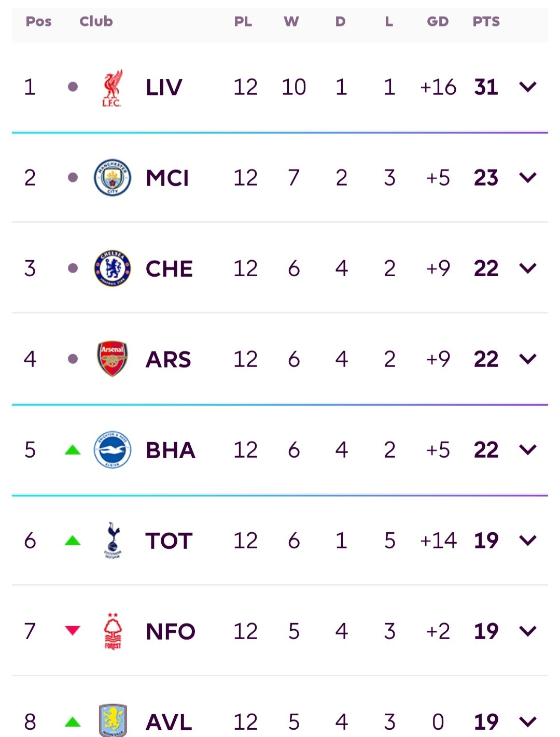
Task: Click the Arsenal club crest
Action: coord(112,359)
